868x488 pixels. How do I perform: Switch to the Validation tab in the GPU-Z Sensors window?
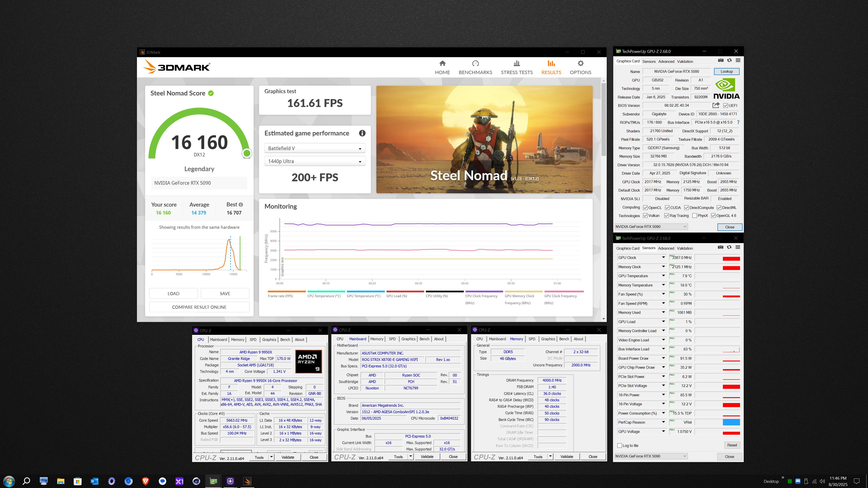point(685,248)
